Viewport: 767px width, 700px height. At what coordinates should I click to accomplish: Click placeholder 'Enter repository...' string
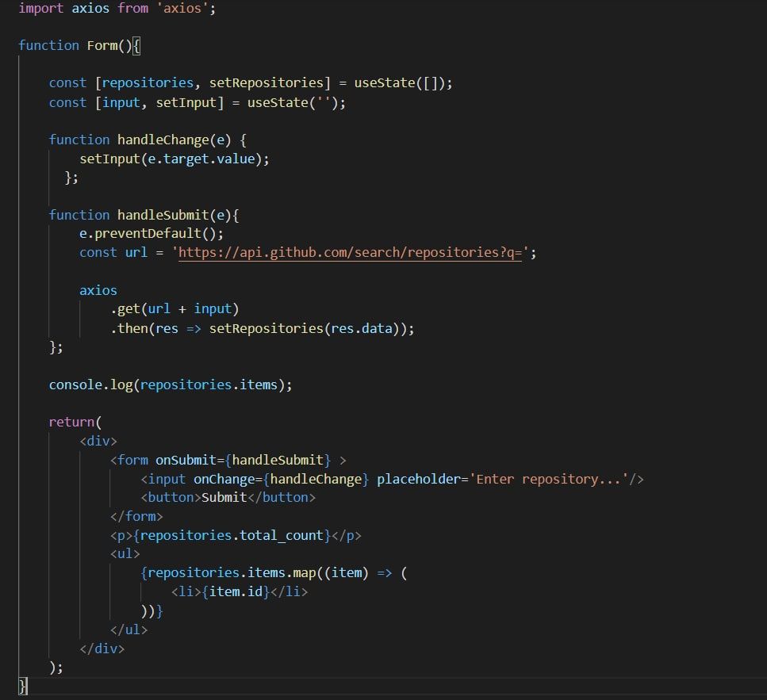click(549, 479)
